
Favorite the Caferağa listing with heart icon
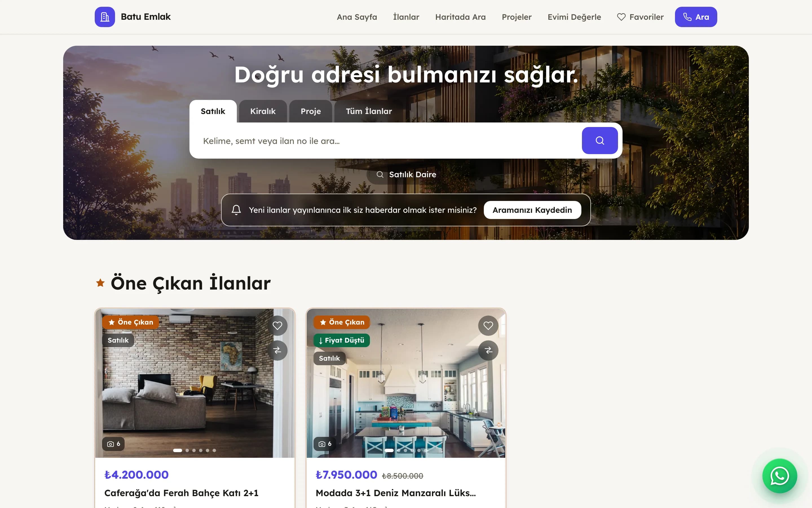tap(277, 326)
